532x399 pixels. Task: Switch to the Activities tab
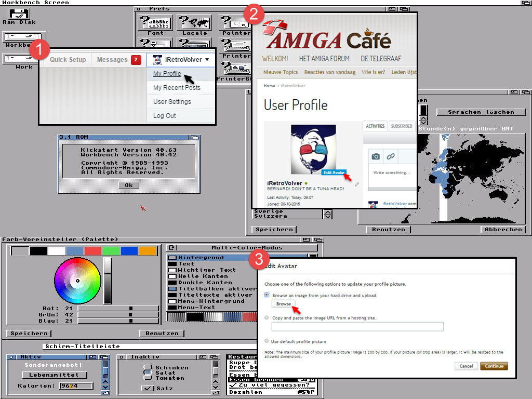375,126
